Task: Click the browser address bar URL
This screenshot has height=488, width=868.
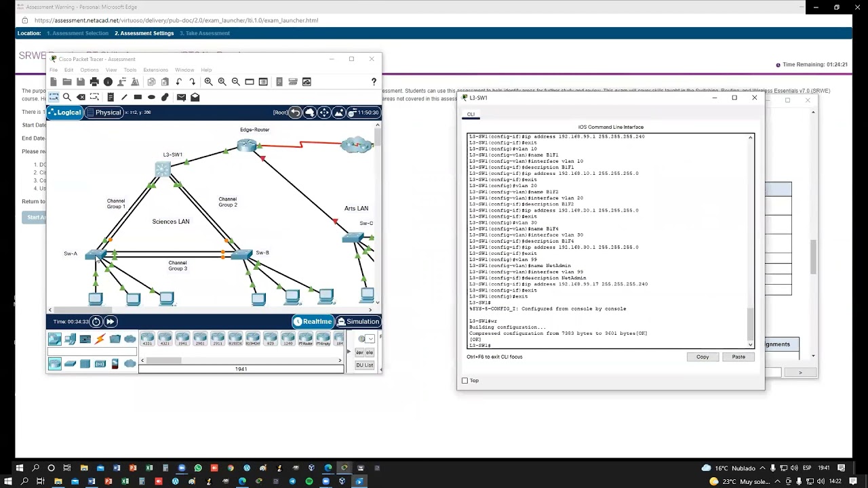Action: [176, 20]
